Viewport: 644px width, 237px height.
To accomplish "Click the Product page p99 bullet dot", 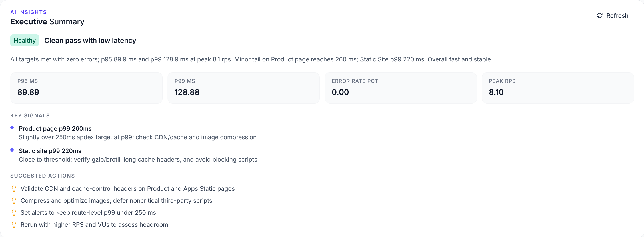I will coord(12,128).
